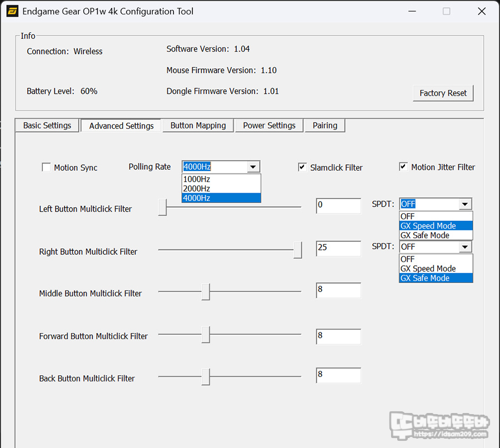
Task: Focus the Middle Button filter value field
Action: coord(338,290)
